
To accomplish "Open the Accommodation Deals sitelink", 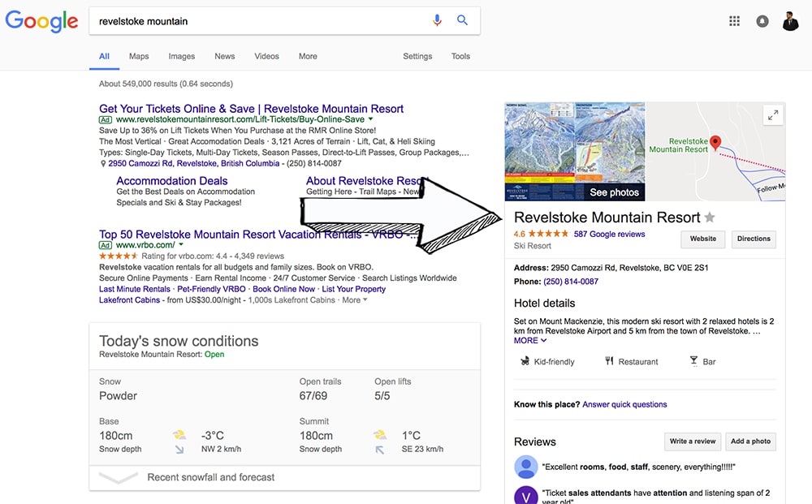I will pos(172,181).
